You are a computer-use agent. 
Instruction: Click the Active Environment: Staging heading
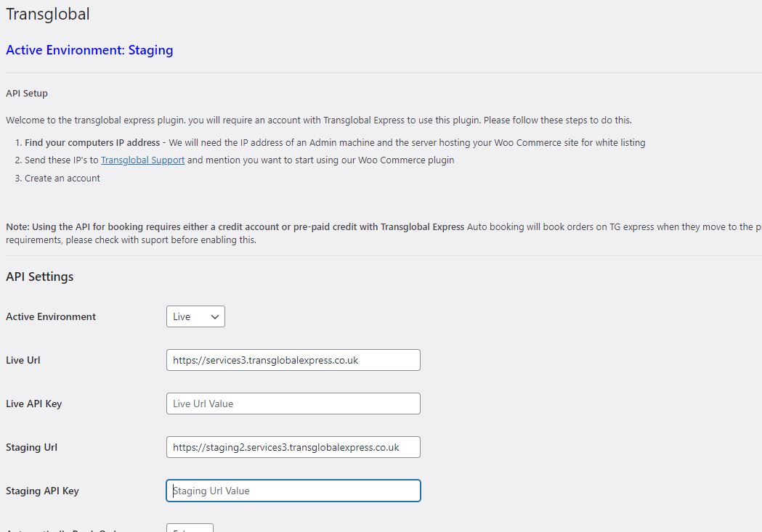89,50
